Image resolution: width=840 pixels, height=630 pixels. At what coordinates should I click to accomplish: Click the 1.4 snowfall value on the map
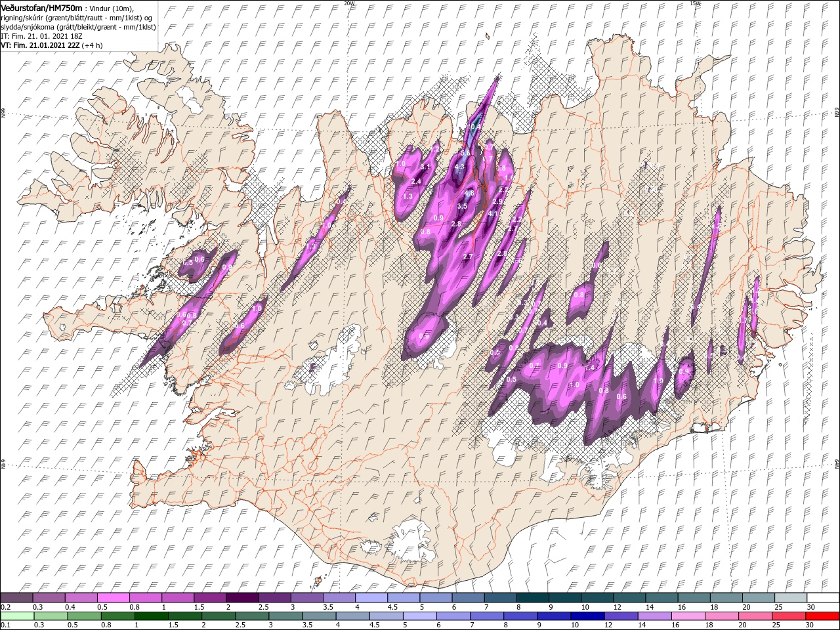tap(589, 368)
